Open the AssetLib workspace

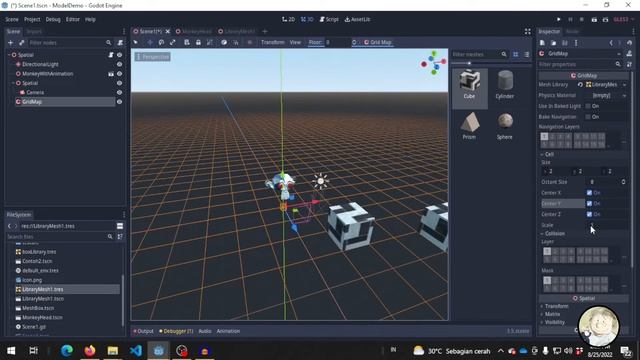358,19
